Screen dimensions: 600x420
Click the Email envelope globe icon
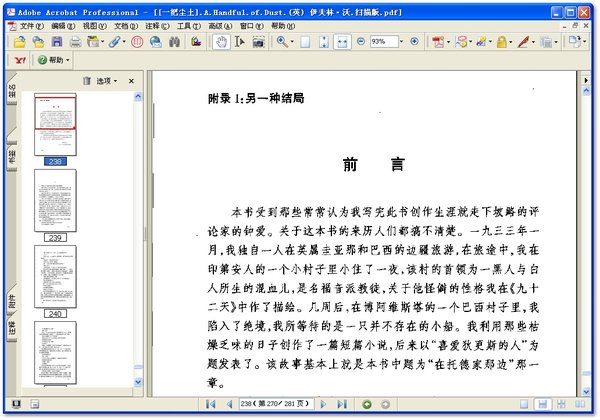[156, 42]
